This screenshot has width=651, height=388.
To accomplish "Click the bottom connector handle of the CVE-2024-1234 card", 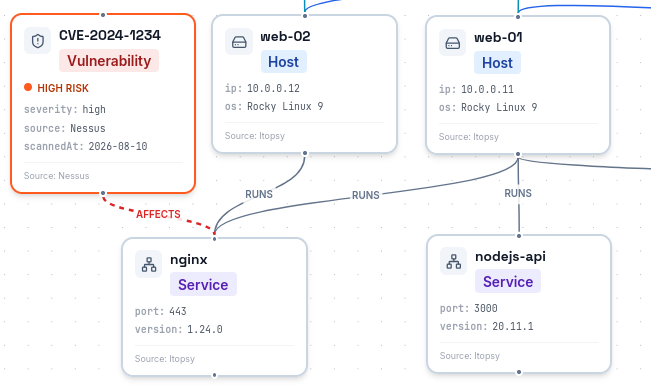I will tap(103, 193).
